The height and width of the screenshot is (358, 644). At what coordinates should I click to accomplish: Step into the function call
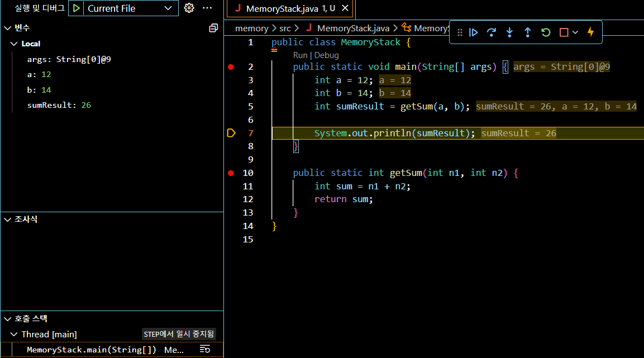[x=509, y=32]
